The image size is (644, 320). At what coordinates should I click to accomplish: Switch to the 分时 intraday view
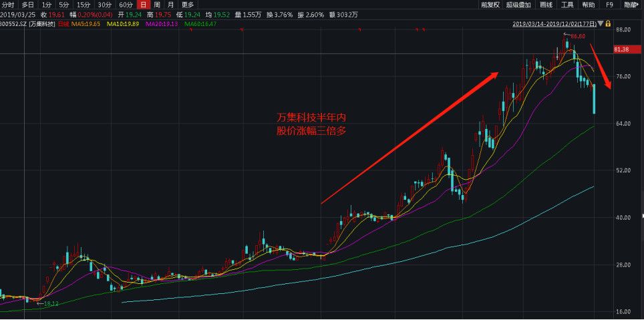(8, 5)
